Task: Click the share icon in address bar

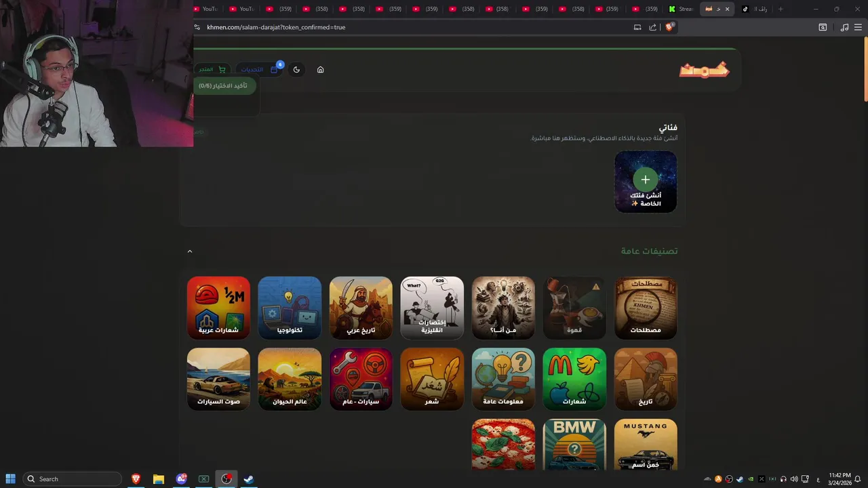Action: click(x=652, y=27)
